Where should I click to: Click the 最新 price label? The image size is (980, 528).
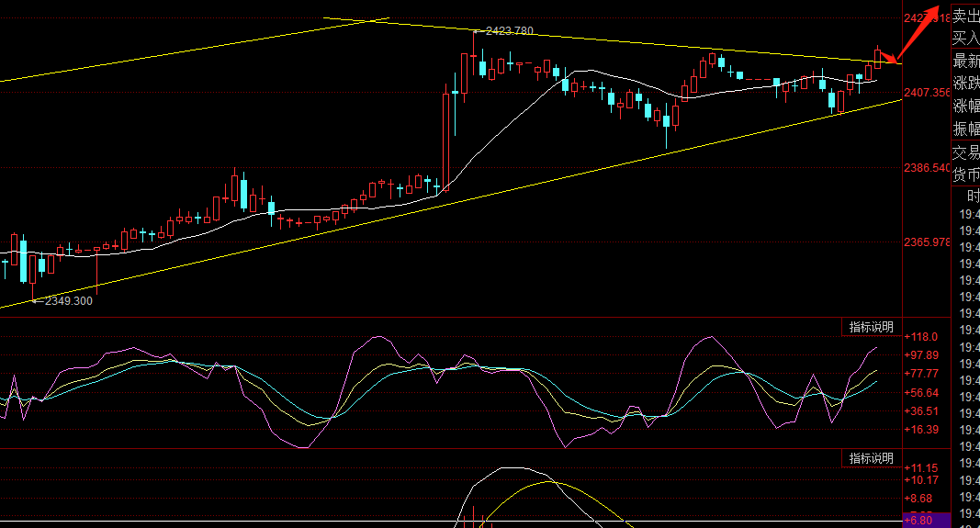pos(965,62)
